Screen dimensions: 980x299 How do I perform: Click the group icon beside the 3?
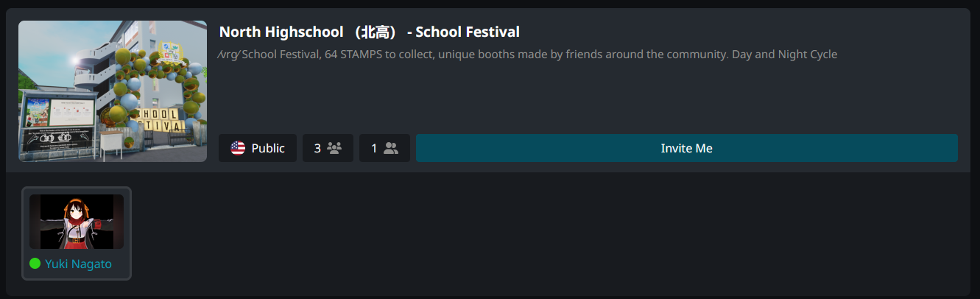point(334,148)
